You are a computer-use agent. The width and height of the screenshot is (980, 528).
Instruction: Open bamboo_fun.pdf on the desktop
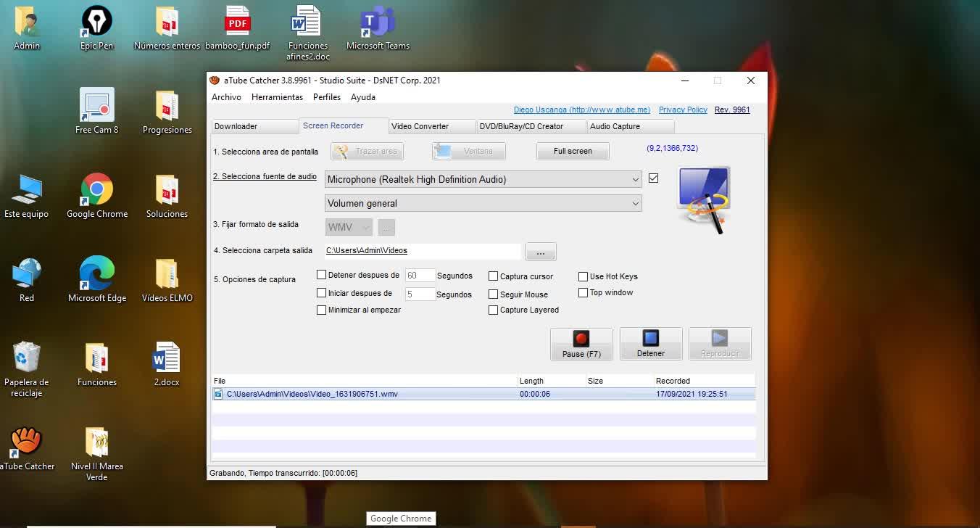pyautogui.click(x=237, y=29)
